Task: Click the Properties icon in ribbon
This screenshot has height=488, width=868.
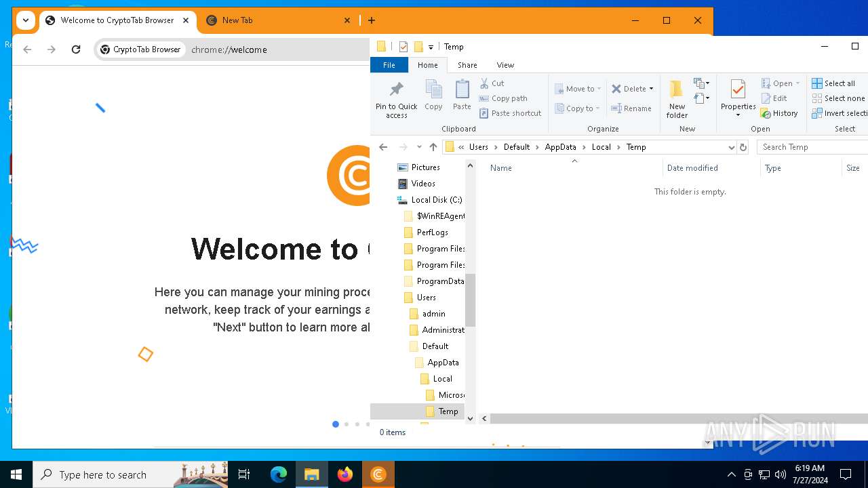Action: click(x=738, y=89)
